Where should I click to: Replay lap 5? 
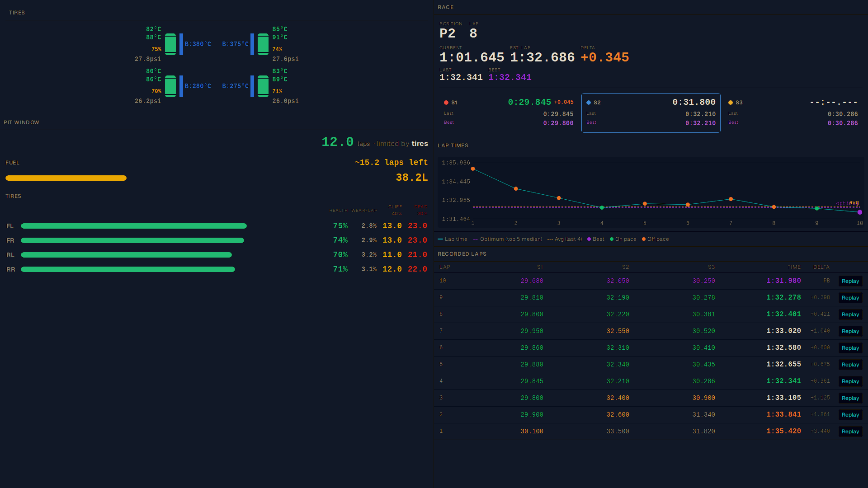click(850, 365)
